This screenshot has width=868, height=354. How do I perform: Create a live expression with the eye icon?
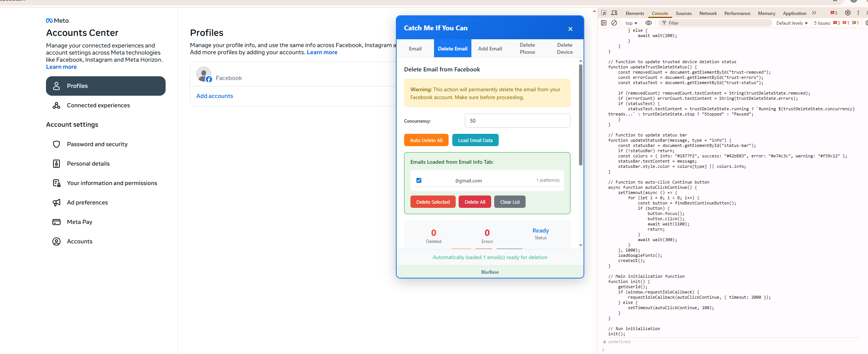(649, 23)
